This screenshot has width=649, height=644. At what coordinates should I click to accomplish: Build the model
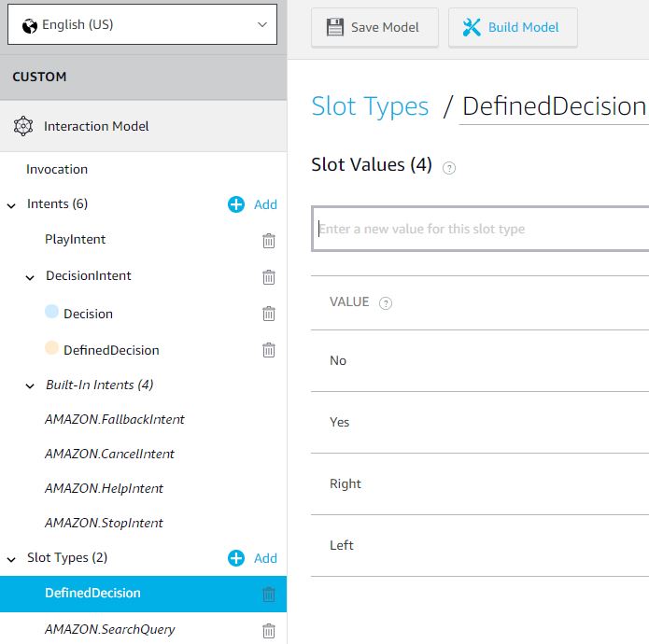513,27
